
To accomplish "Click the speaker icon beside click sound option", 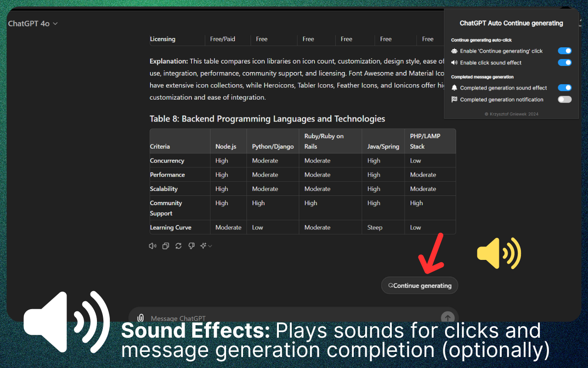I will 454,63.
